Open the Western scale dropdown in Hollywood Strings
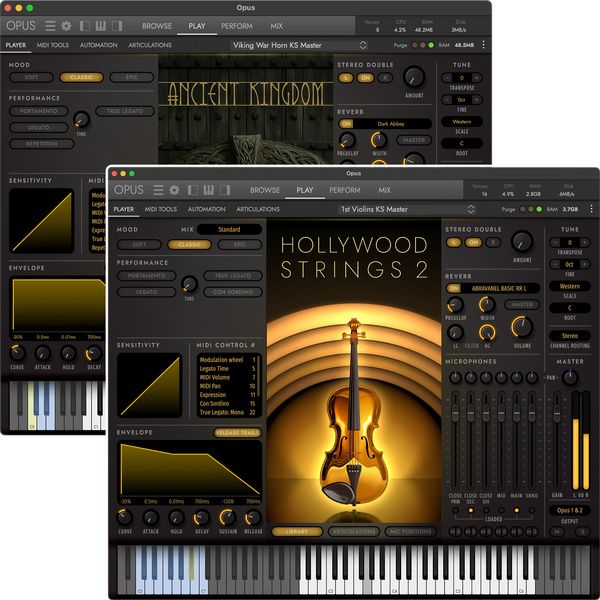Image resolution: width=600 pixels, height=600 pixels. (570, 286)
